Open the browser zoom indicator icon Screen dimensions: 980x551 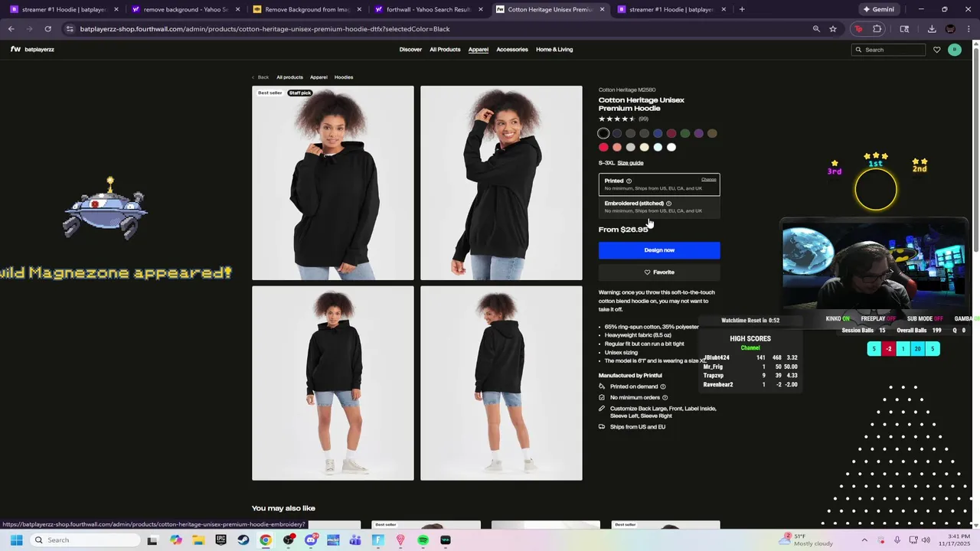[x=816, y=29]
